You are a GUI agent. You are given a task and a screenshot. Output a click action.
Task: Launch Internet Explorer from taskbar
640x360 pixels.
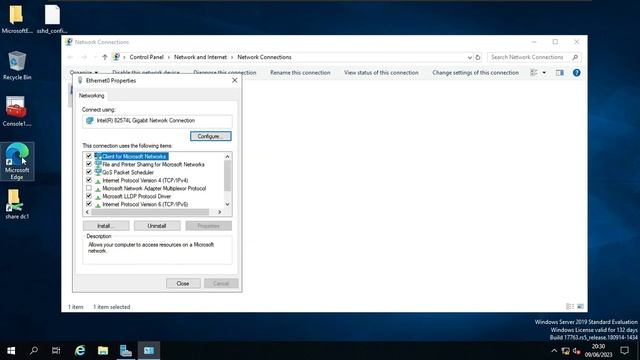(x=80, y=351)
